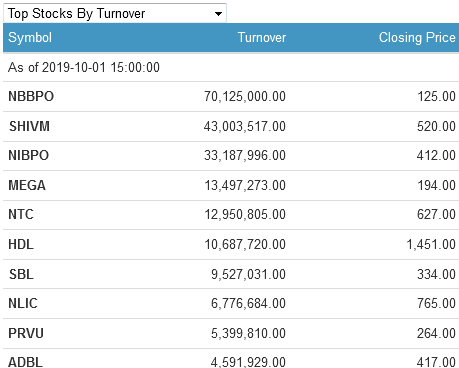Sort by the Turnover column header
Image resolution: width=459 pixels, height=368 pixels.
tap(262, 37)
